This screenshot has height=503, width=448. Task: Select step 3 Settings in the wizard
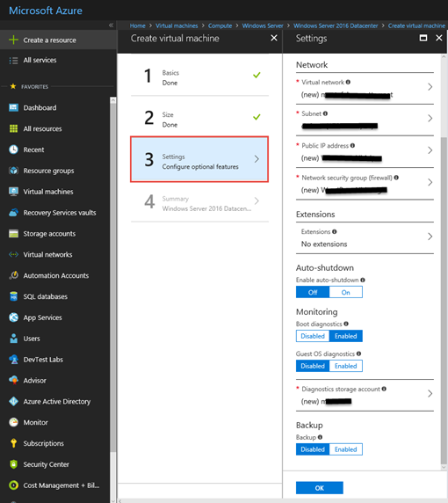click(199, 159)
